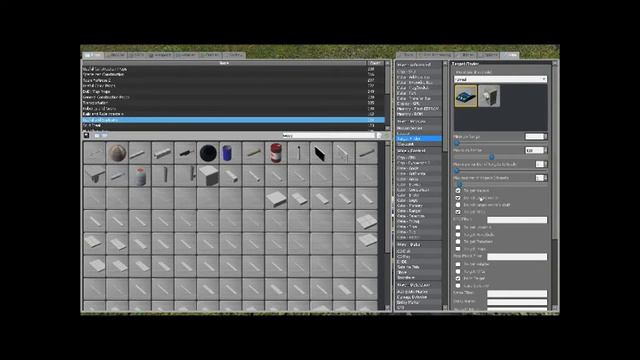This screenshot has width=640, height=360.
Task: Toggle Target Players checkbox
Action: click(458, 191)
